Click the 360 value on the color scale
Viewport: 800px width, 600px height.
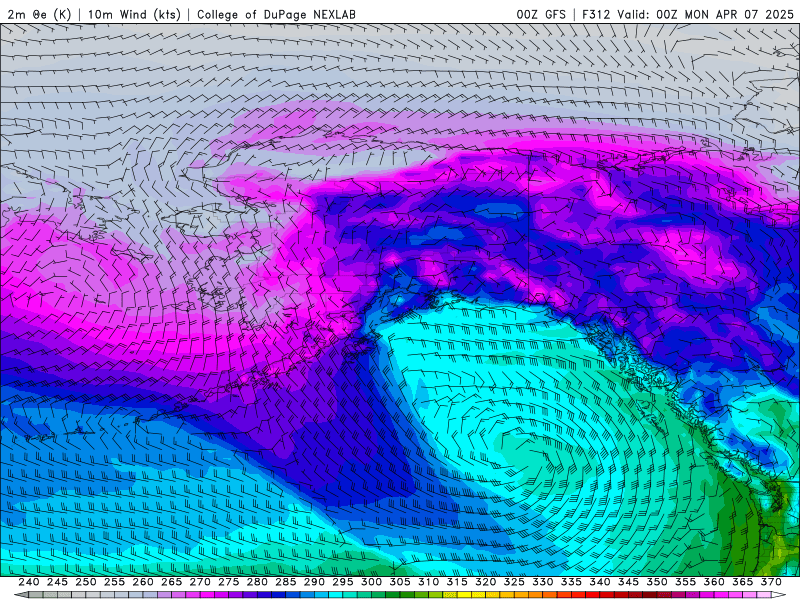[x=714, y=582]
